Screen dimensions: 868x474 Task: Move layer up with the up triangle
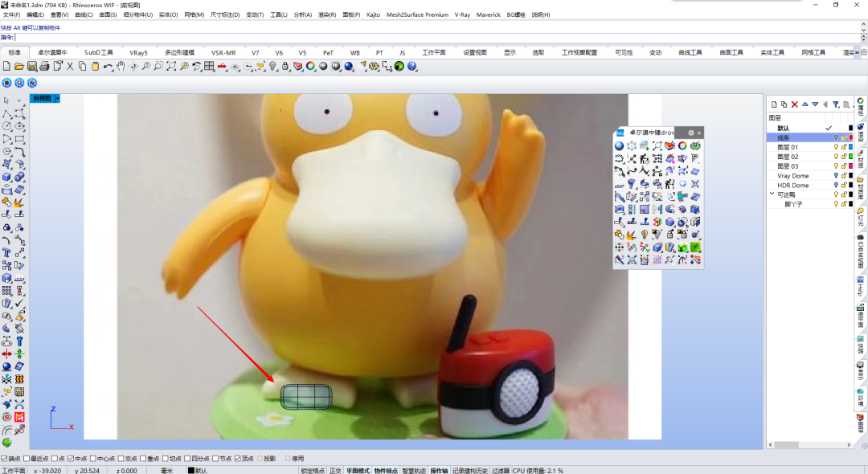tap(805, 104)
